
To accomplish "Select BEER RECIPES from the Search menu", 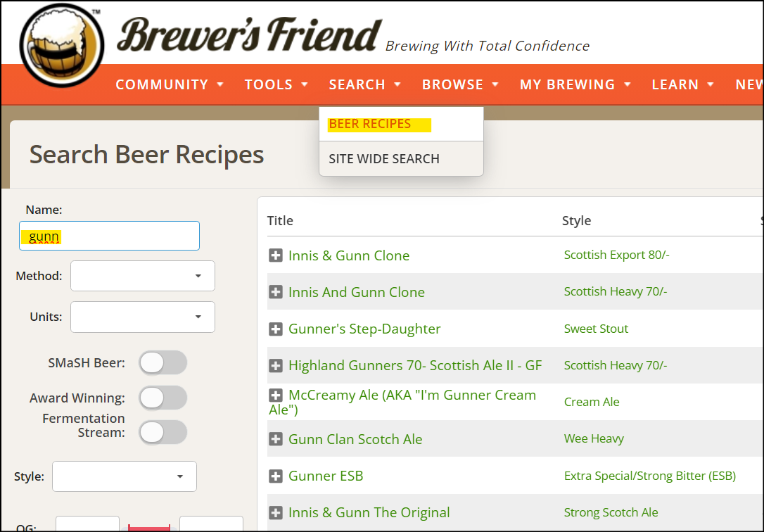I will click(370, 125).
